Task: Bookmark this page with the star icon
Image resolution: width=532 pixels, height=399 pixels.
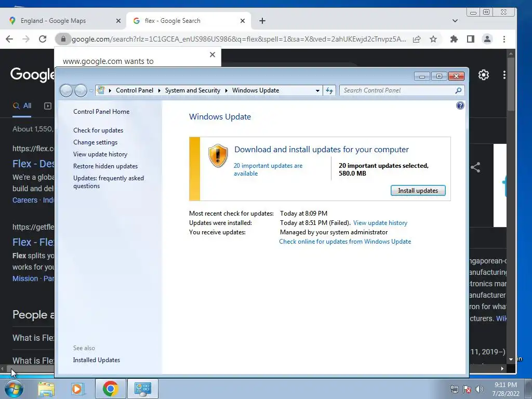Action: click(x=433, y=39)
